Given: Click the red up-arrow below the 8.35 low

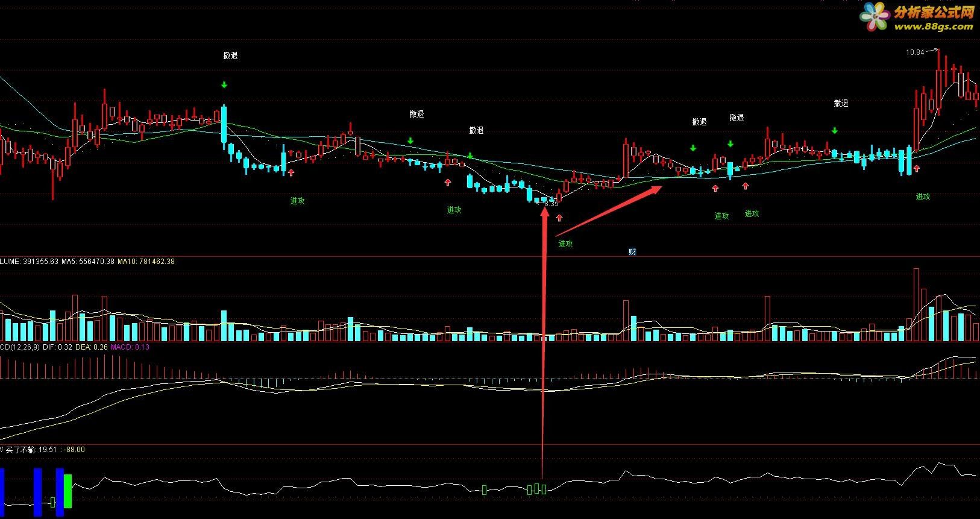Looking at the screenshot, I should 559,218.
